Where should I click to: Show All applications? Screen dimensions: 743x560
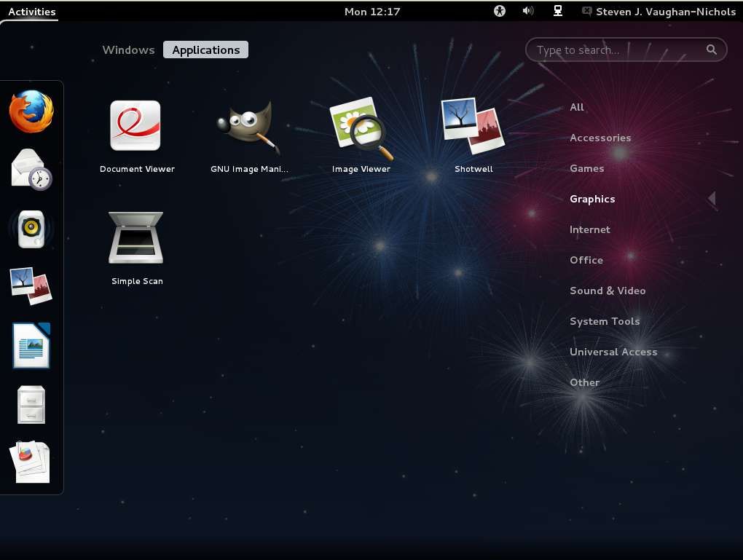coord(576,107)
